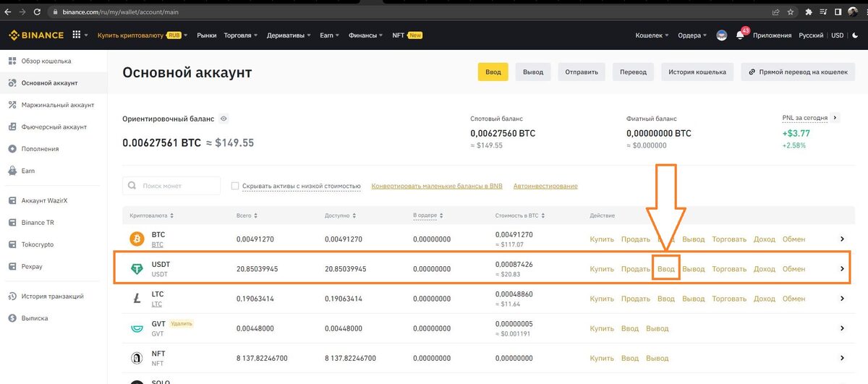The height and width of the screenshot is (384, 868).
Task: Go back with browser back arrow
Action: (8, 12)
